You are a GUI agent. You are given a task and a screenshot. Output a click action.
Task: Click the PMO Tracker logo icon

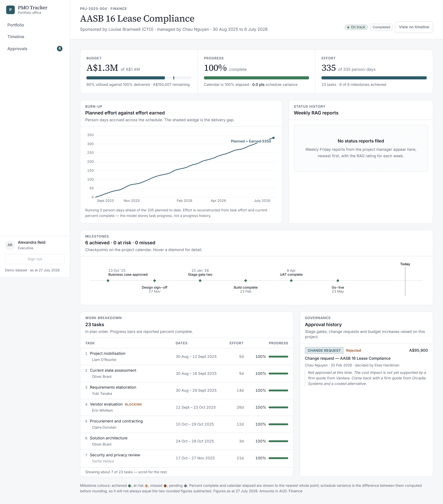(x=10, y=10)
